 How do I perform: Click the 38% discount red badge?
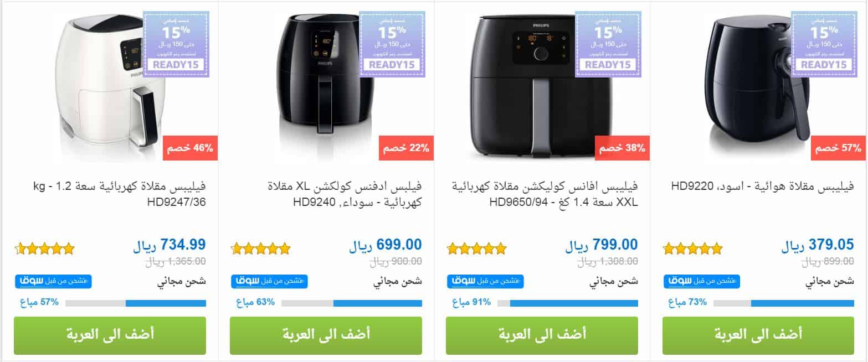point(623,148)
